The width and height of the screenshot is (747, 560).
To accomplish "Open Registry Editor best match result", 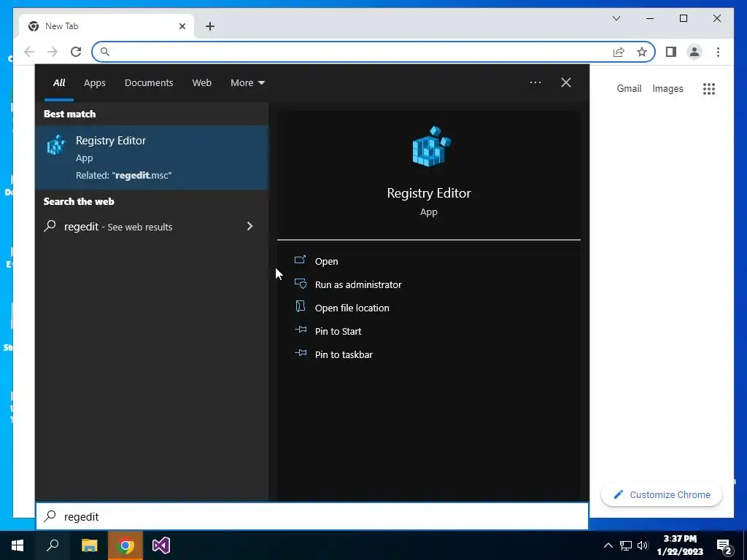I will pos(152,157).
